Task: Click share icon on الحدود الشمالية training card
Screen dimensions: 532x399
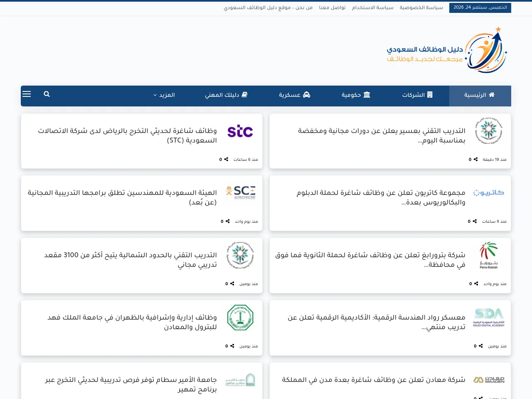Action: pos(232,283)
